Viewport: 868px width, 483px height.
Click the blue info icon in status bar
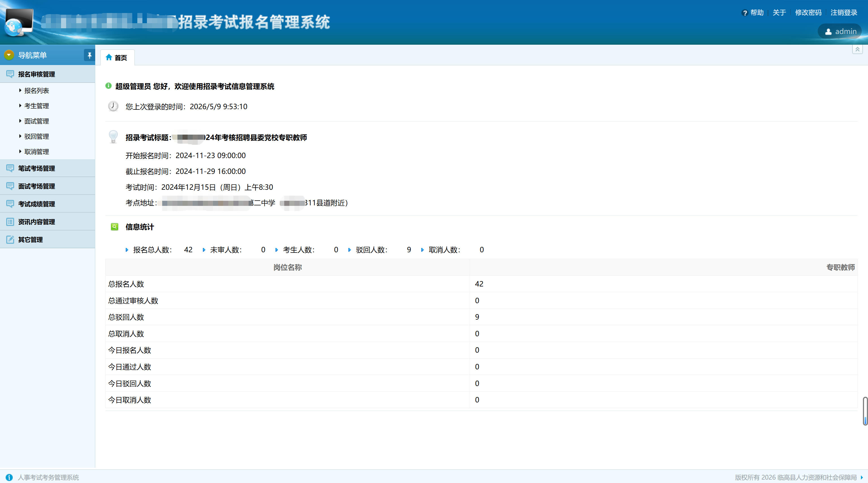(9, 477)
